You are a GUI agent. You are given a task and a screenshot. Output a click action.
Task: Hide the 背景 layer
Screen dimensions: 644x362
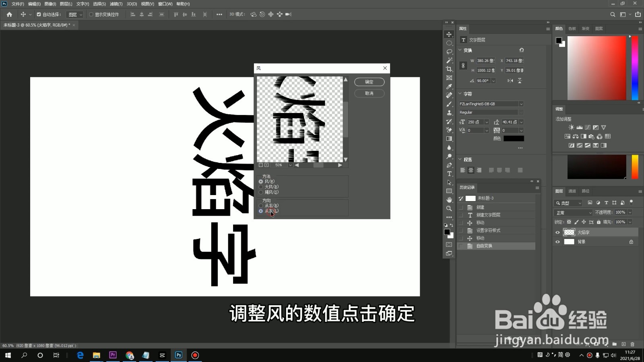(557, 242)
